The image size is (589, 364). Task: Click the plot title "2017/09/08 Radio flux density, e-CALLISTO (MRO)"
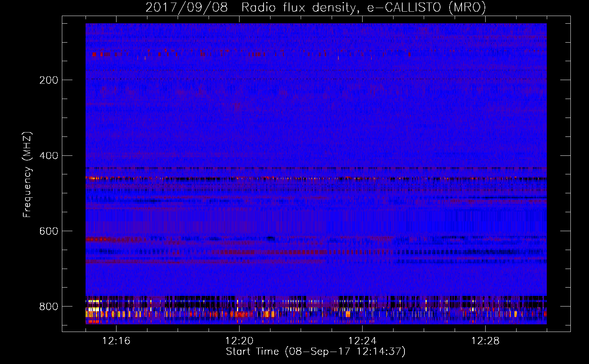coord(316,7)
